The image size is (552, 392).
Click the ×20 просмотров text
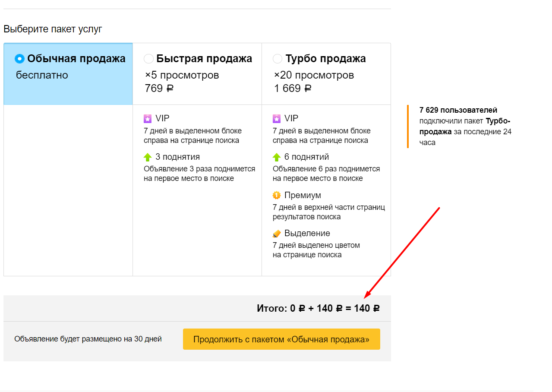(314, 76)
